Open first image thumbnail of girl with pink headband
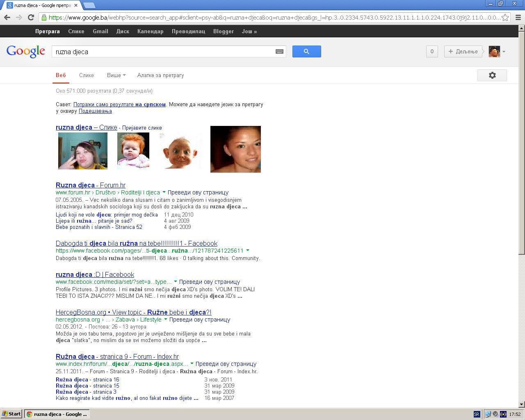Image resolution: width=525 pixels, height=420 pixels. pos(82,151)
